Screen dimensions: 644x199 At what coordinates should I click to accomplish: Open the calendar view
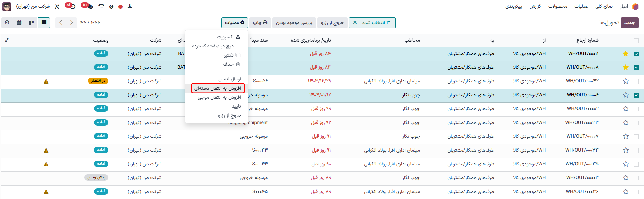[19, 23]
